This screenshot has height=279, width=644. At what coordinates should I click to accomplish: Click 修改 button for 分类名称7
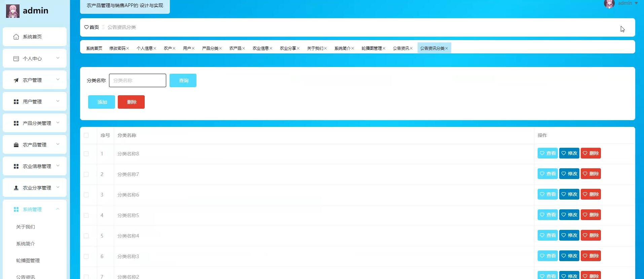(569, 174)
